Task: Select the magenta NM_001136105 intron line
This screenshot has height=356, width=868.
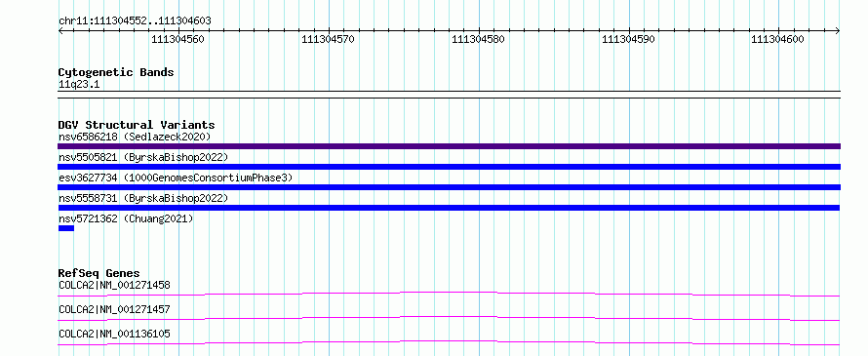Action: point(449,342)
